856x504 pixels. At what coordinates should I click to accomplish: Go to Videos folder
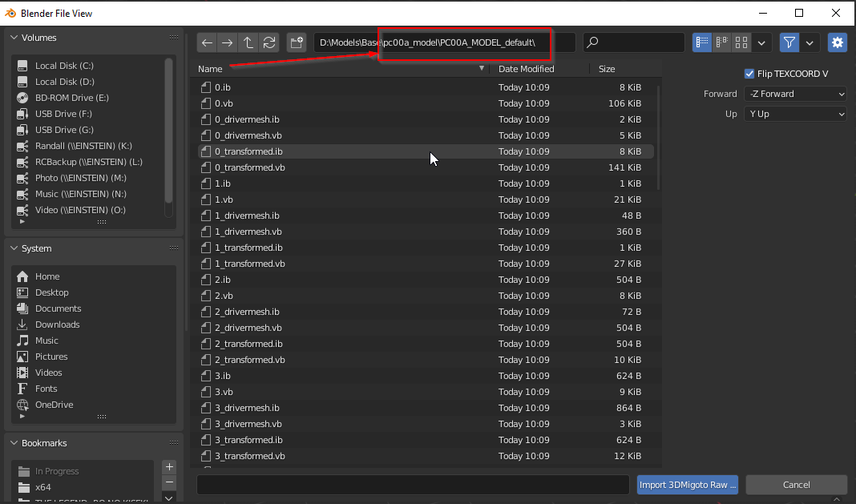coord(93,373)
